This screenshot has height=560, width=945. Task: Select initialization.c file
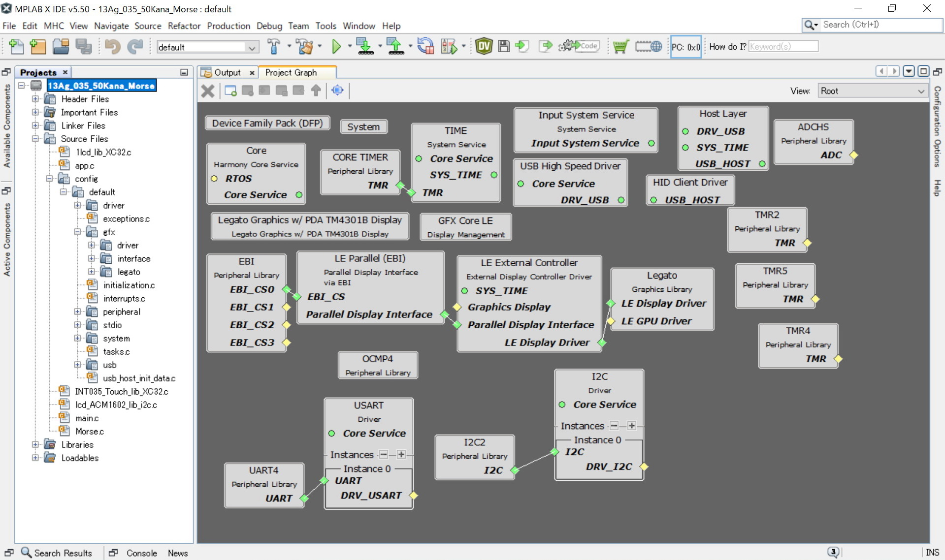(129, 285)
